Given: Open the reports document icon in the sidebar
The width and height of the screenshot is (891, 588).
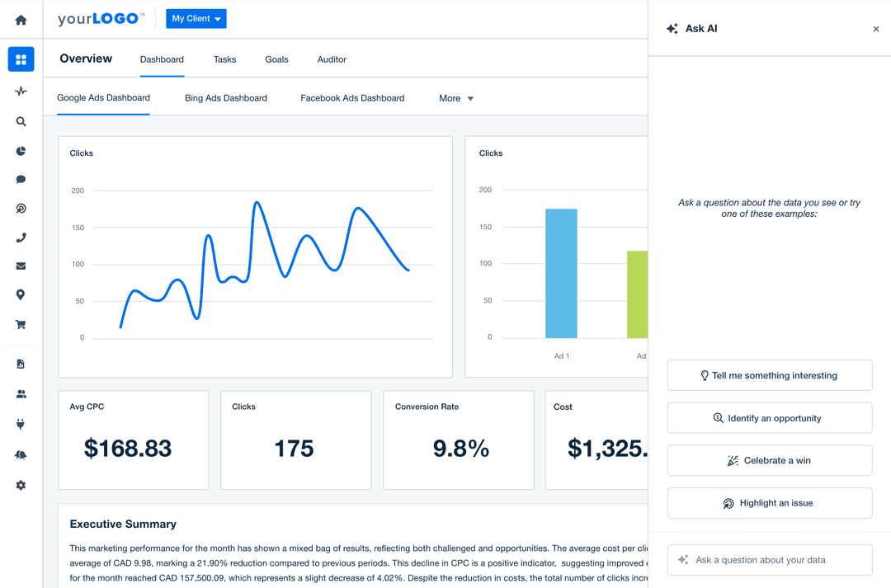Looking at the screenshot, I should click(21, 365).
